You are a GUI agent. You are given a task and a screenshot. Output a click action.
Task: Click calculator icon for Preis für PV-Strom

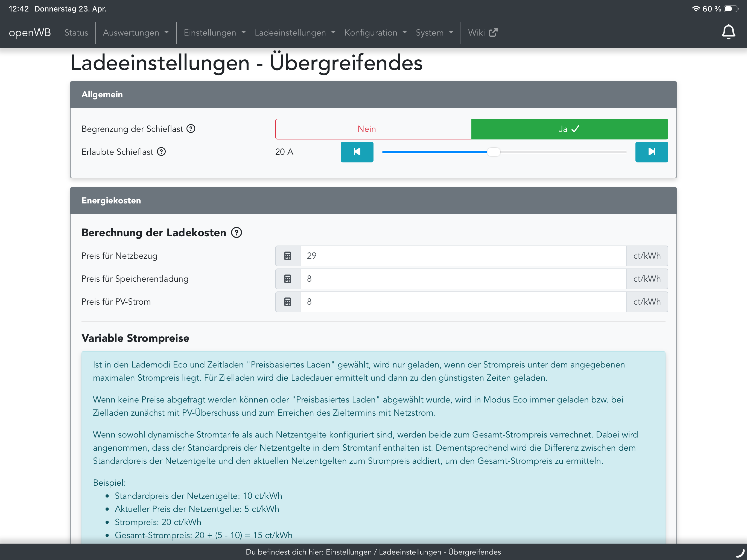tap(287, 302)
